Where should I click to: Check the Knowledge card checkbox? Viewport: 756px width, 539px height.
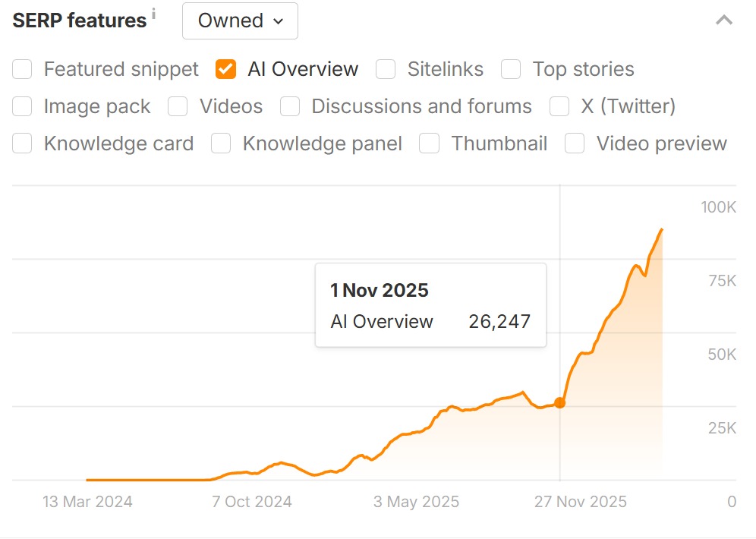23,143
